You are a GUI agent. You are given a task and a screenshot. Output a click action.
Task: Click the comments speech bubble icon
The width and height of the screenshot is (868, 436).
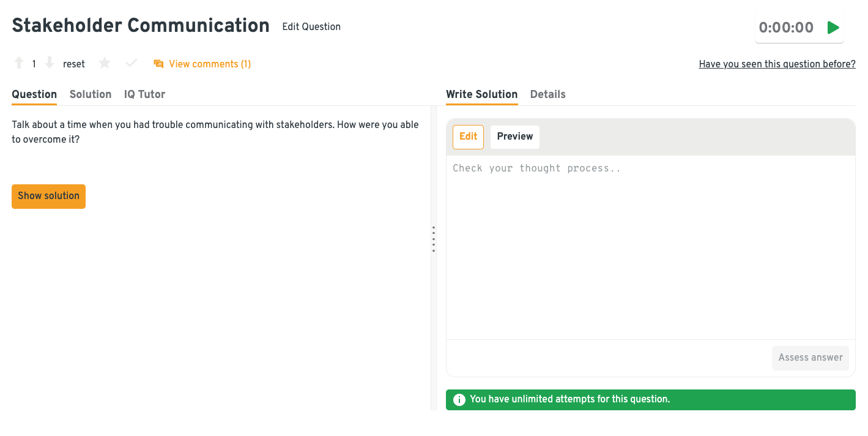click(x=158, y=64)
